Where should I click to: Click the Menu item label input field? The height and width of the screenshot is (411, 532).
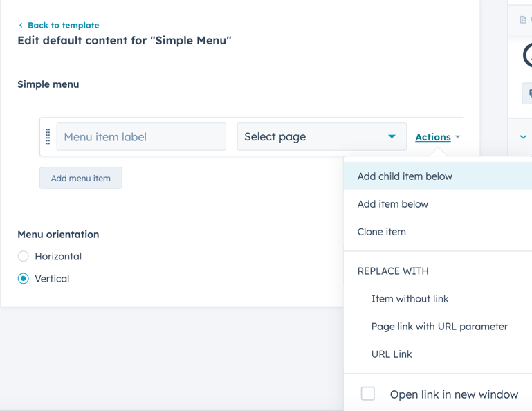pyautogui.click(x=141, y=137)
